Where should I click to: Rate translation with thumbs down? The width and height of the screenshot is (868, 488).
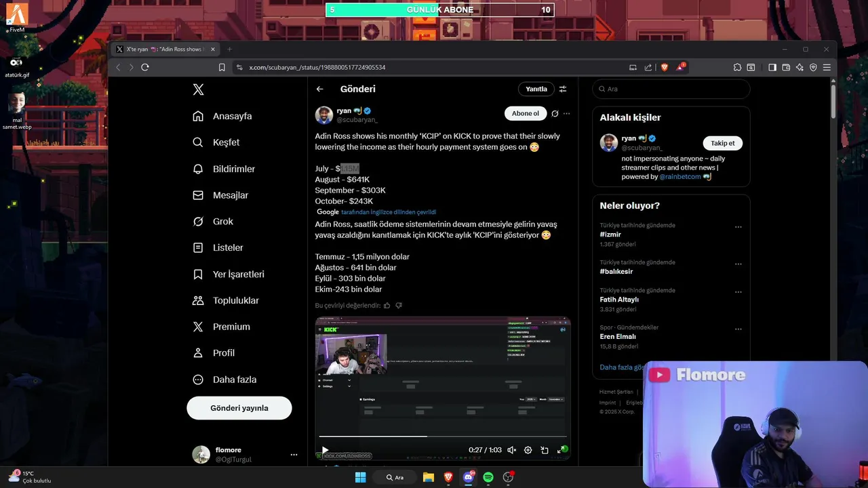(399, 306)
